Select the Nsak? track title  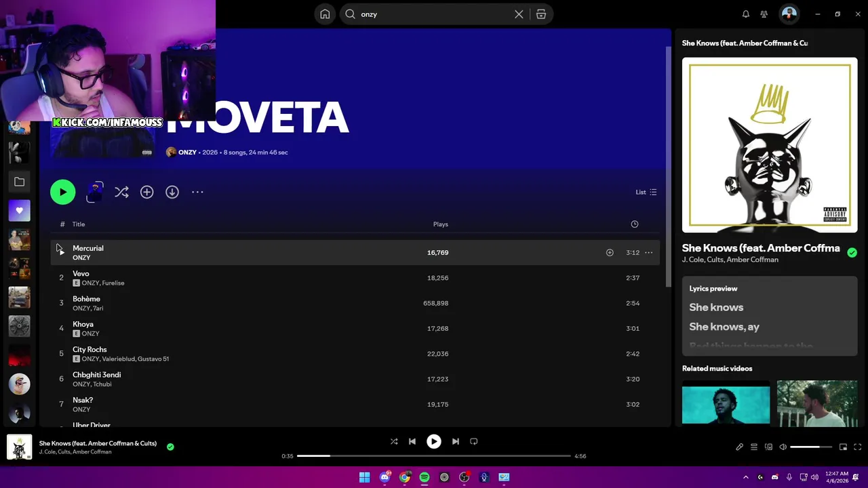pos(83,400)
